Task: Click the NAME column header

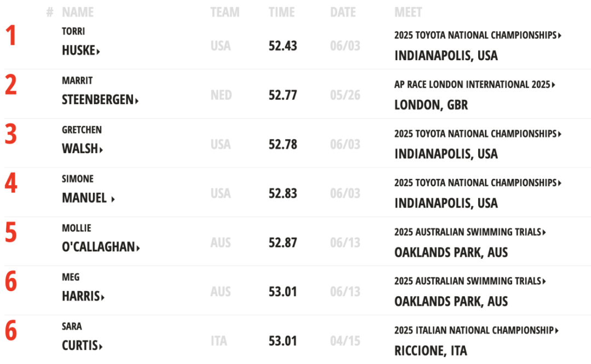Action: click(x=78, y=12)
